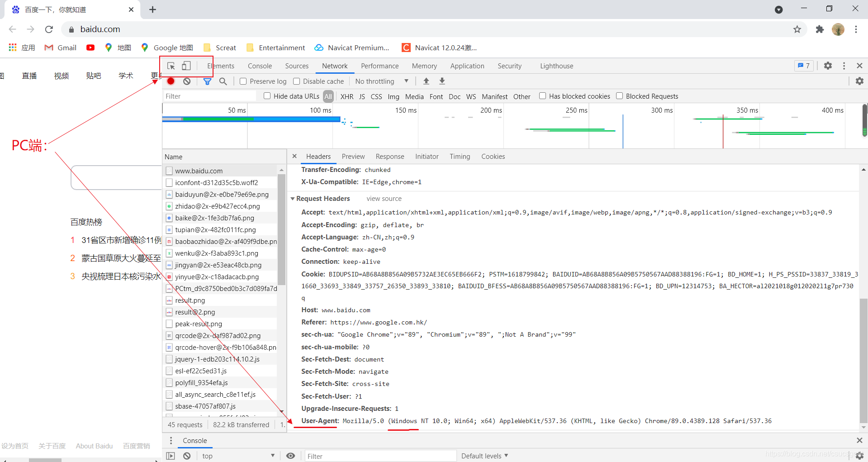Reload the baidu.com page
The width and height of the screenshot is (868, 462).
point(49,29)
